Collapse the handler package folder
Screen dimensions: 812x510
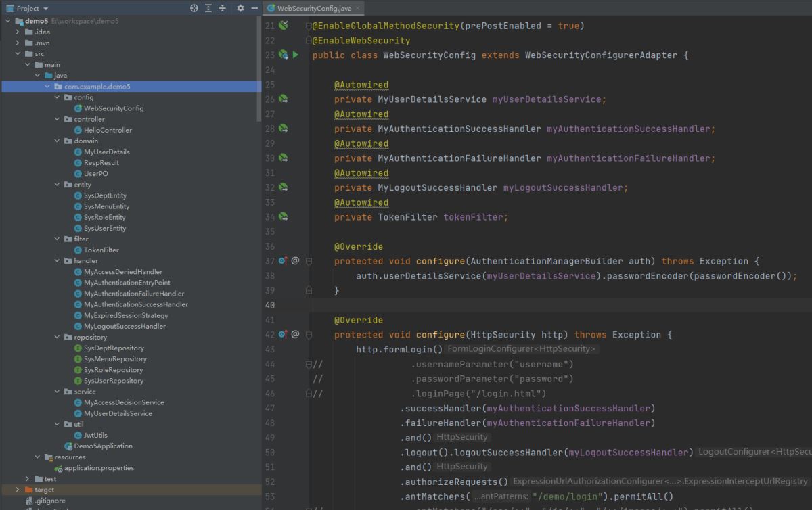pyautogui.click(x=58, y=260)
